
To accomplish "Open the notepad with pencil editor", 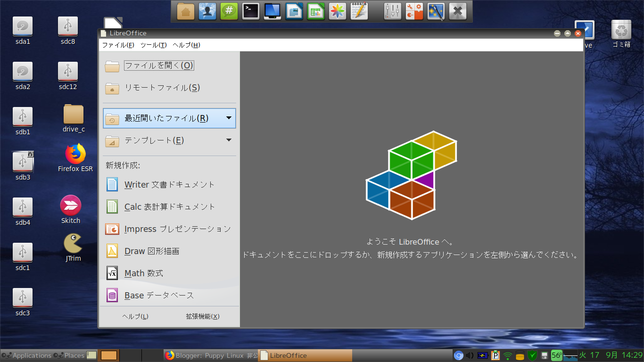I will coord(359,11).
